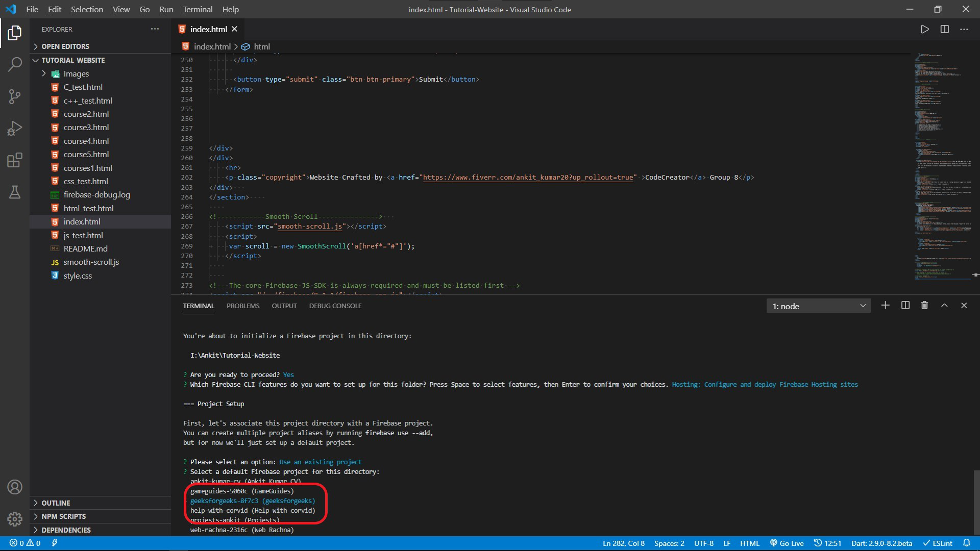
Task: Split the editor to the right
Action: point(944,30)
